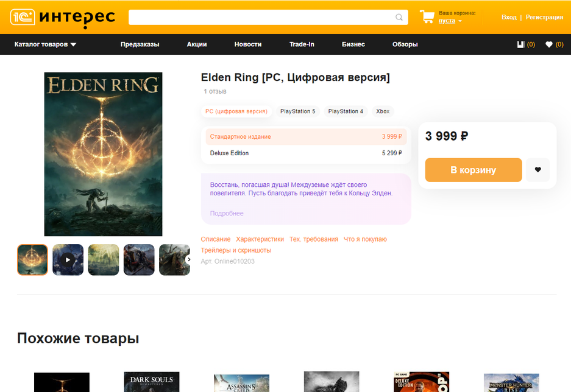Expand description via Подробнее

[227, 214]
